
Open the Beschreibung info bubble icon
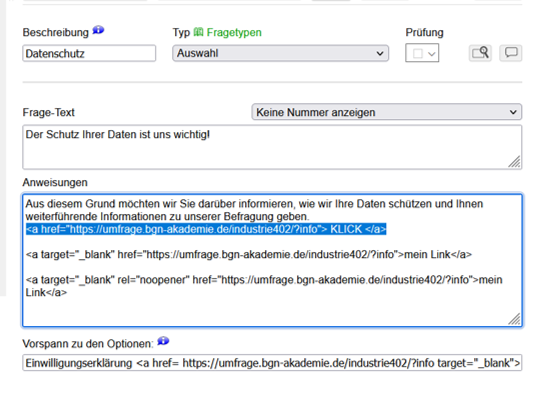click(98, 30)
